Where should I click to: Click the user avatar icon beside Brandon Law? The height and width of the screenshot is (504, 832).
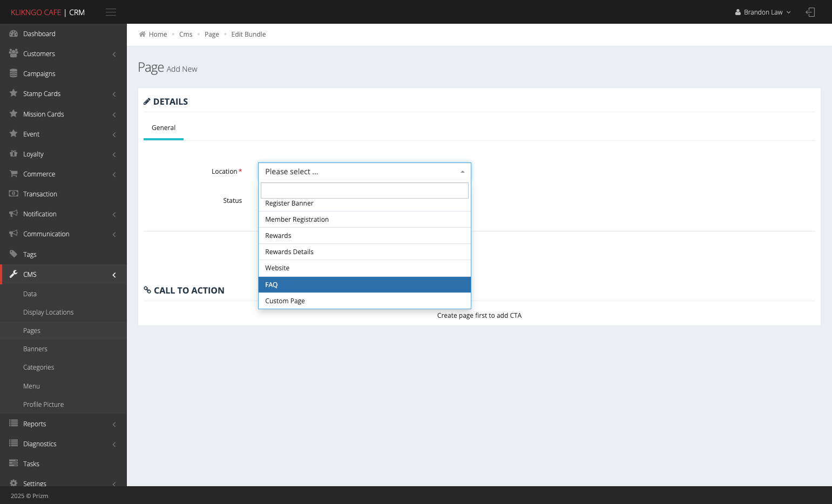tap(738, 12)
